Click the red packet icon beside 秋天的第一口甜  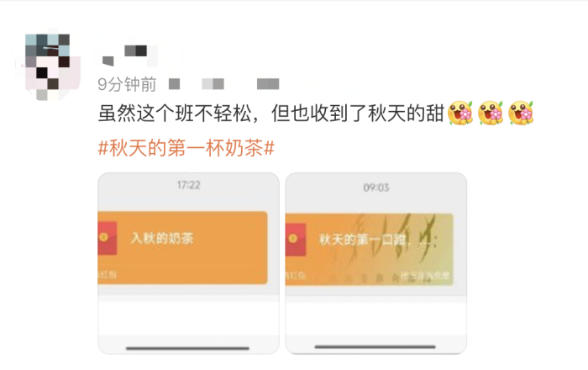(296, 240)
